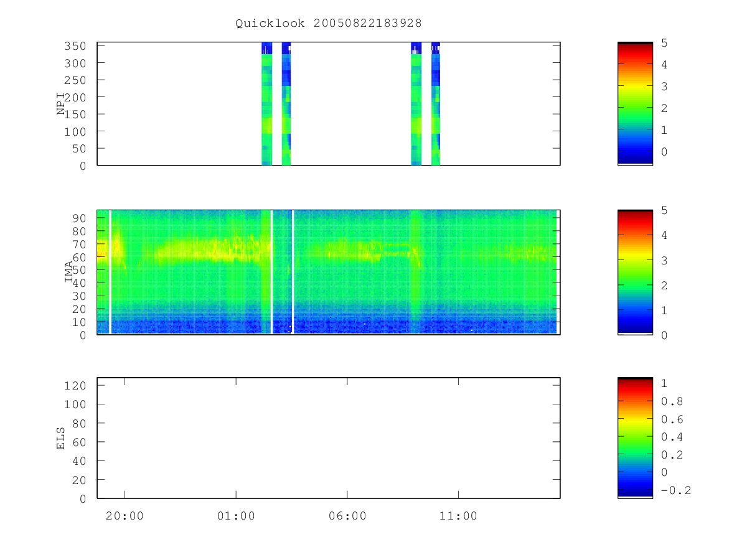Image resolution: width=747 pixels, height=560 pixels.
Task: Click the Quicklook 20050822183928 title
Action: (x=329, y=23)
